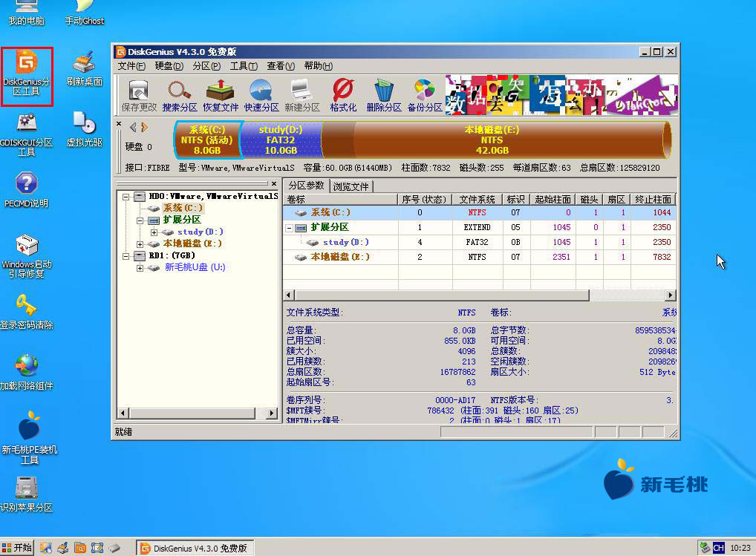Click DiskGenius V4.3.0 taskbar button
This screenshot has height=556, width=756.
pos(195,549)
